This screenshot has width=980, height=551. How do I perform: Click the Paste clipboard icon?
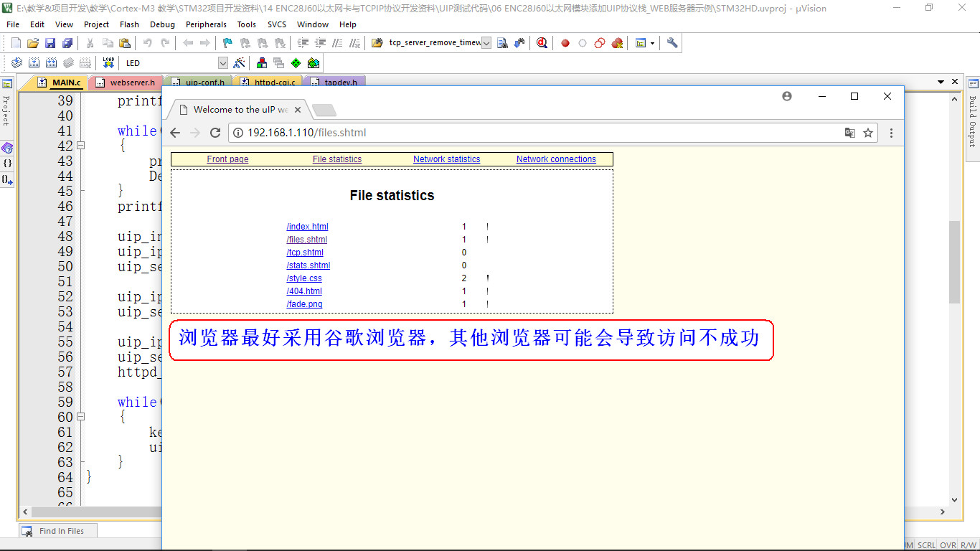click(x=125, y=43)
